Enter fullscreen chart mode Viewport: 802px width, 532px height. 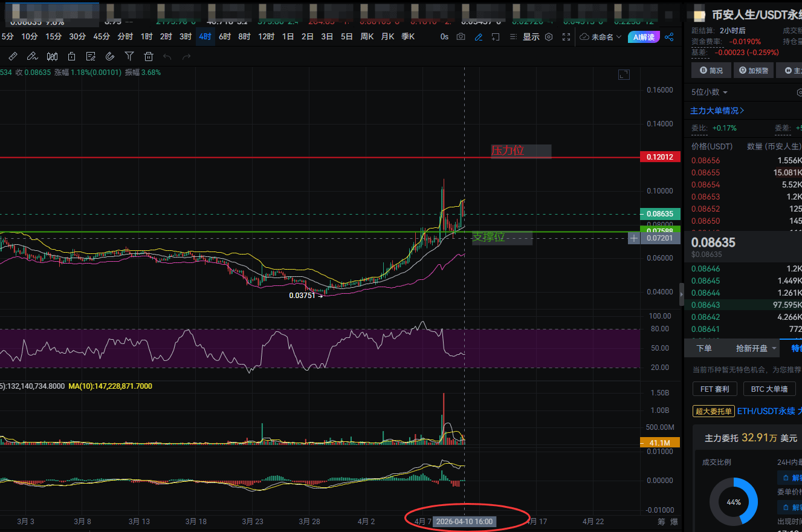point(566,37)
